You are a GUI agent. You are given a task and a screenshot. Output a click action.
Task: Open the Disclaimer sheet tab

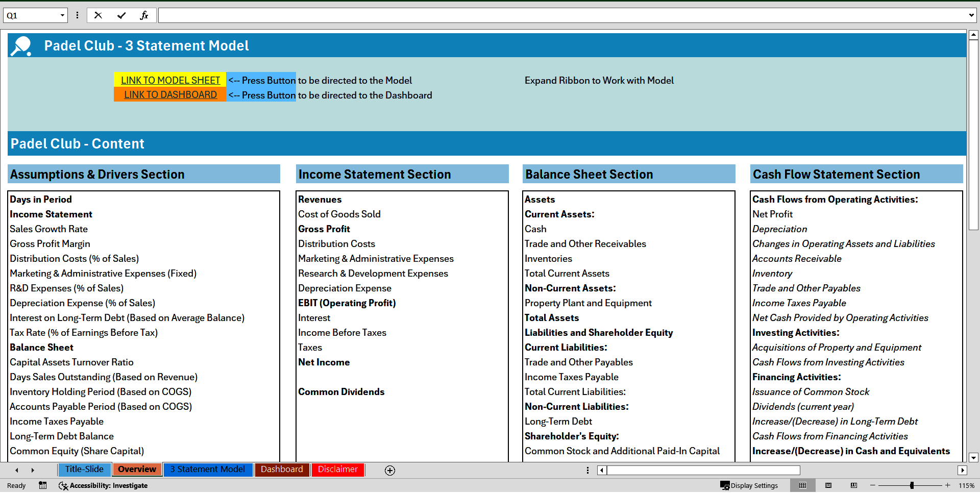coord(338,470)
